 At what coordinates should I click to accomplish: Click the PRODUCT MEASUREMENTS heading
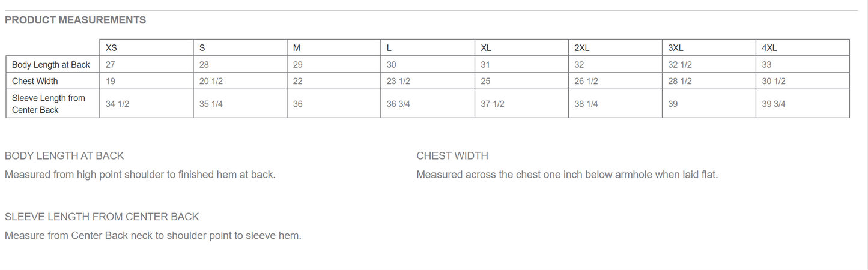(x=75, y=20)
